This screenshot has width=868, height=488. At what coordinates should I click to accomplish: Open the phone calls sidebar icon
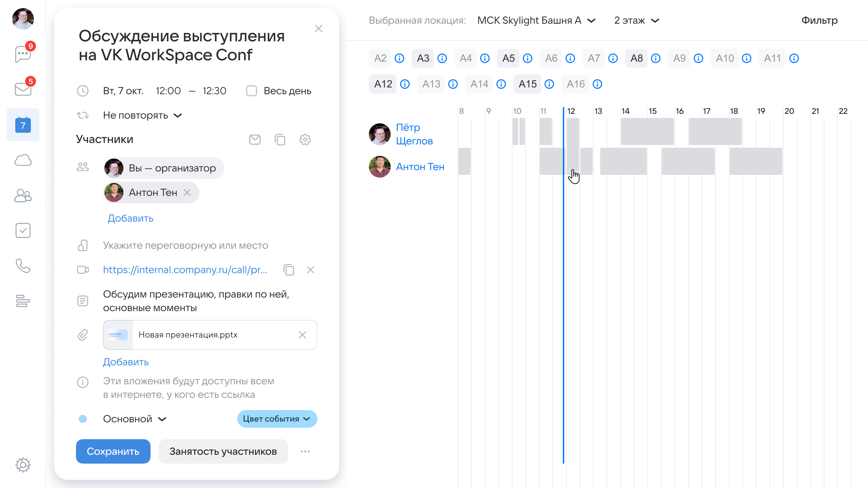tap(23, 266)
